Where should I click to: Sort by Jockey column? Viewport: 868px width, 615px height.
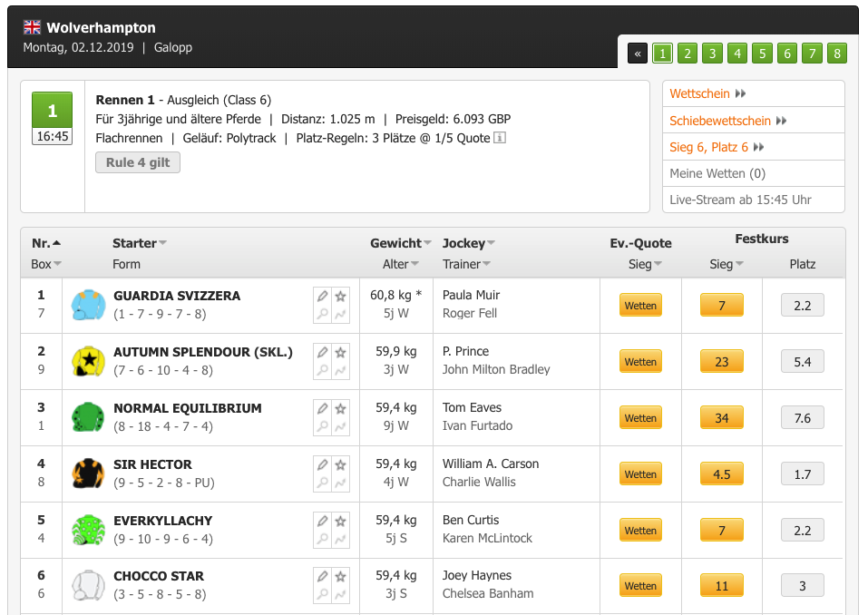[x=468, y=243]
